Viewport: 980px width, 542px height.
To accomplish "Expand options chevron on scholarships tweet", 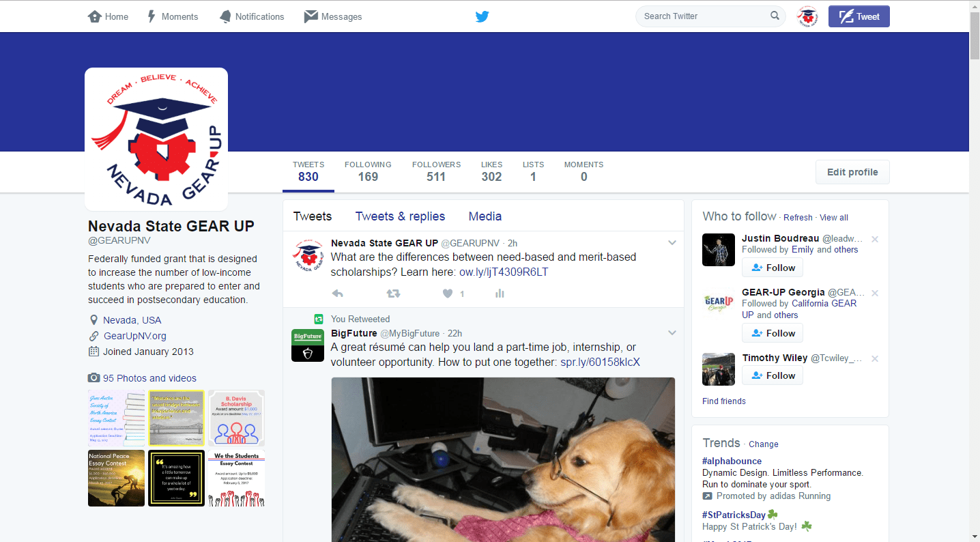I will tap(672, 243).
